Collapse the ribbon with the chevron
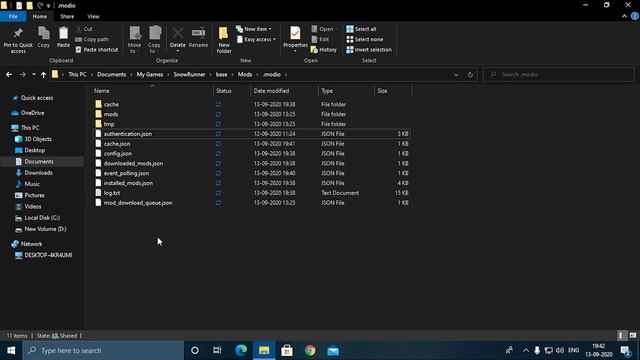640x360 pixels. [x=624, y=16]
